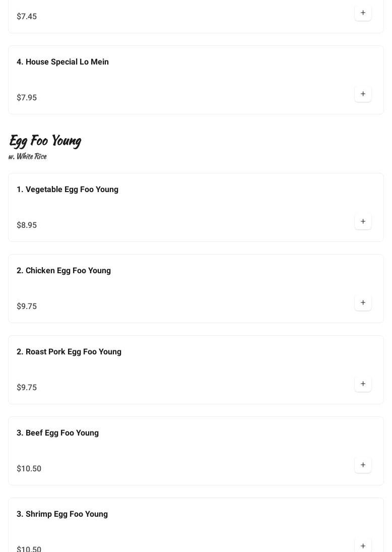Hit the plus icon for Roast Pork Egg Foo Young
392x552 pixels.
coord(363,384)
